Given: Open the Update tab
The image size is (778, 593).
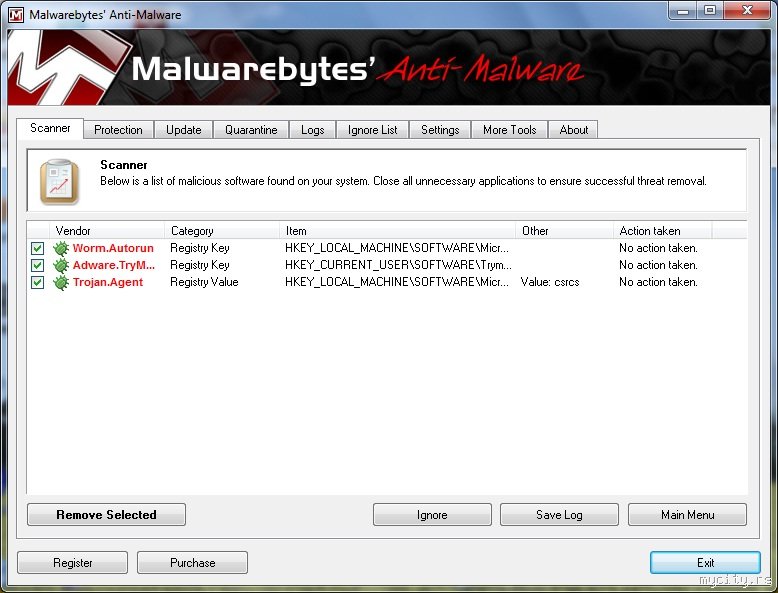Looking at the screenshot, I should (x=184, y=130).
